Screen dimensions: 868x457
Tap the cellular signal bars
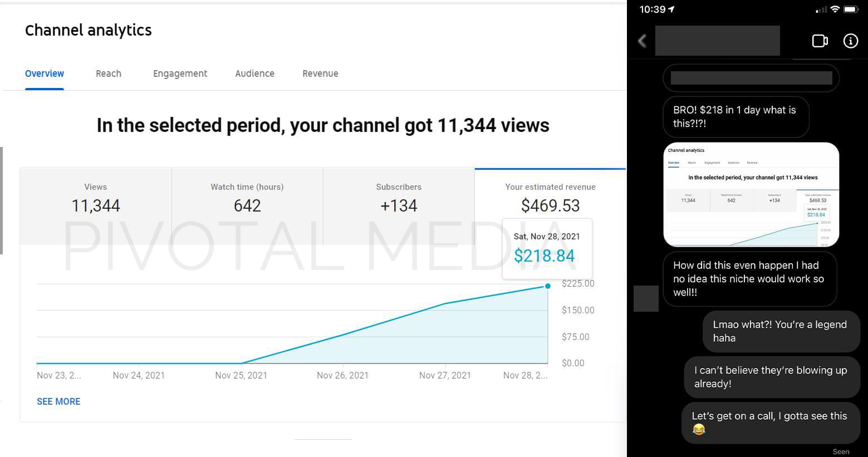pos(821,9)
